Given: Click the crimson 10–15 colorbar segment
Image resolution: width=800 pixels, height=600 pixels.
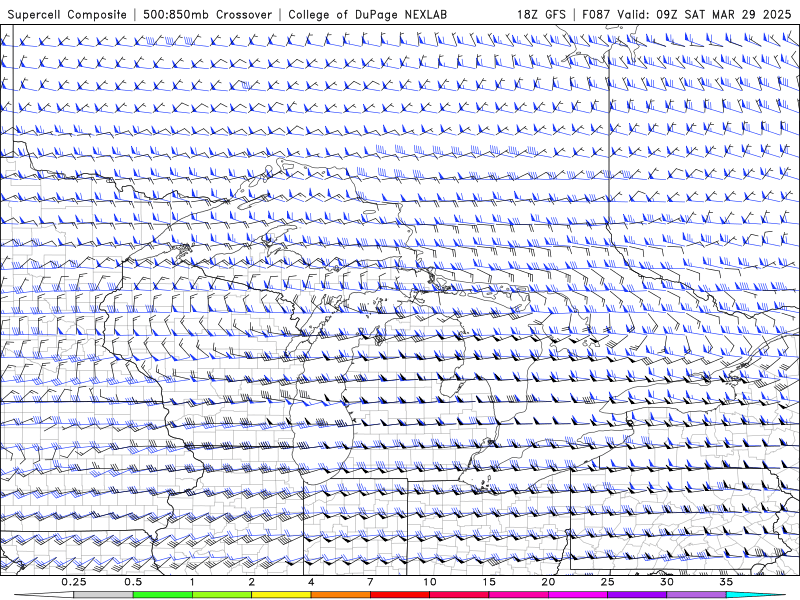Looking at the screenshot, I should pos(459,595).
